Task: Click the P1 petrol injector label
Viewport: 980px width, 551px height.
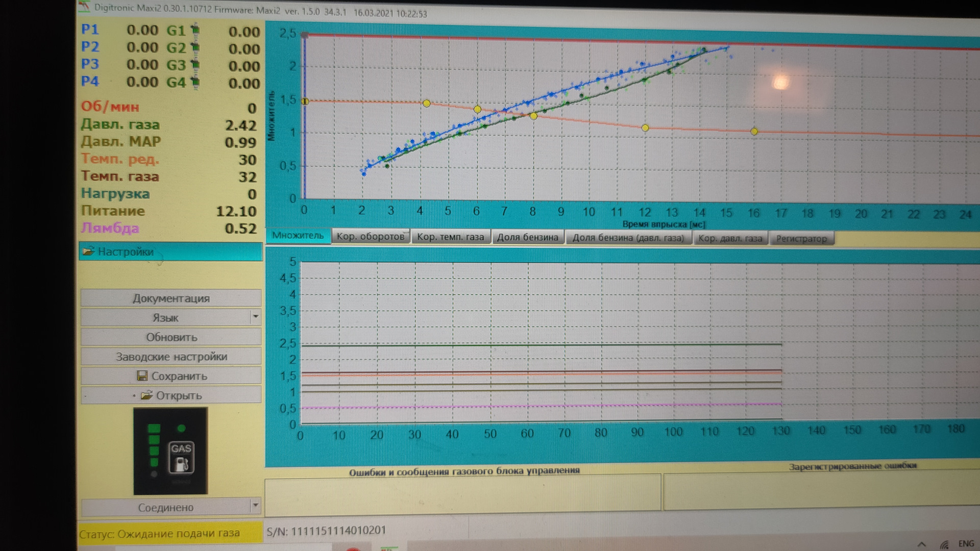Action: pos(90,30)
